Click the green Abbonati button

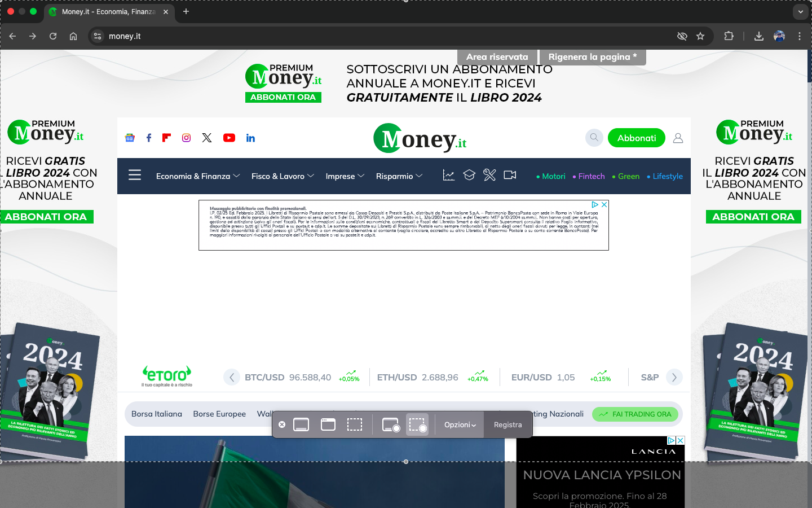coord(636,138)
